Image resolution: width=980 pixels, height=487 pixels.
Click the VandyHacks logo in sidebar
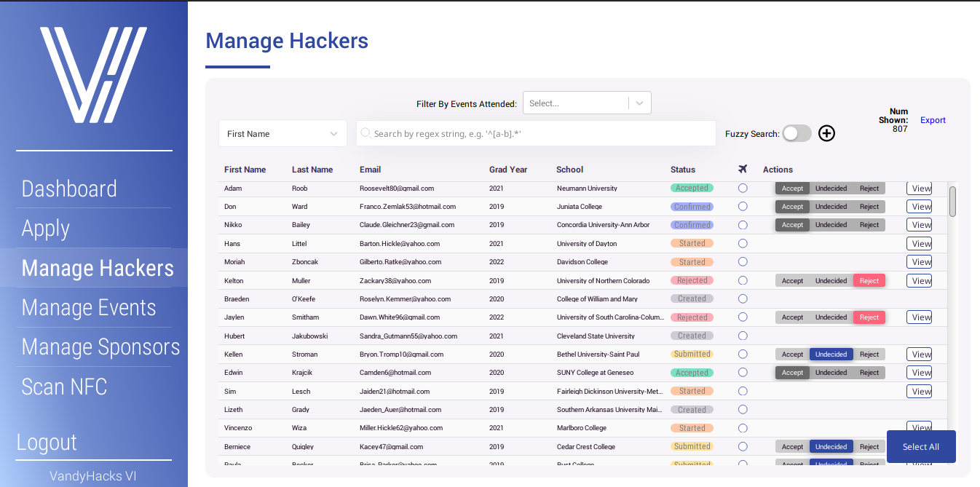[x=93, y=74]
